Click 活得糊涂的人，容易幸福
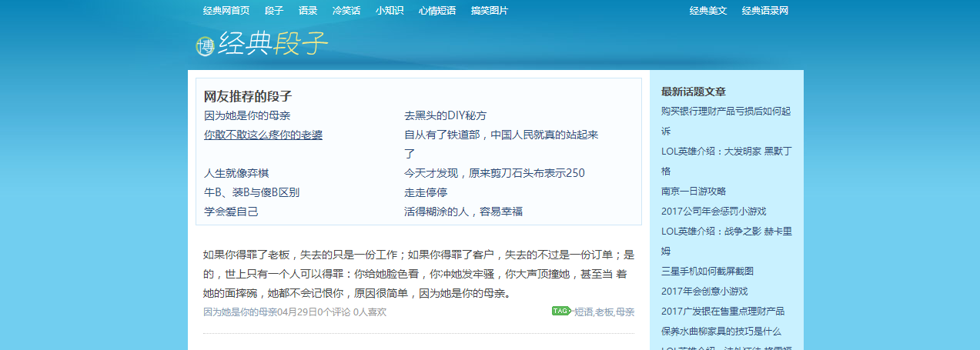 (463, 212)
